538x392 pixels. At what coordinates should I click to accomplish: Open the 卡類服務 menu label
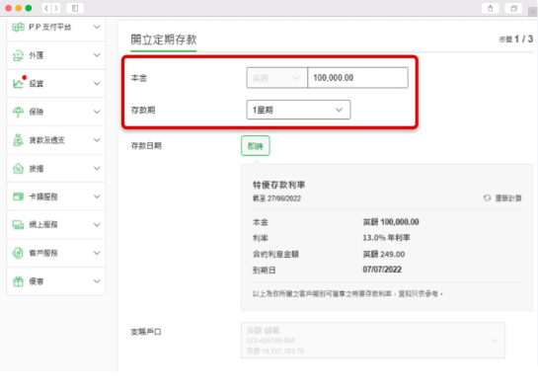tap(43, 196)
